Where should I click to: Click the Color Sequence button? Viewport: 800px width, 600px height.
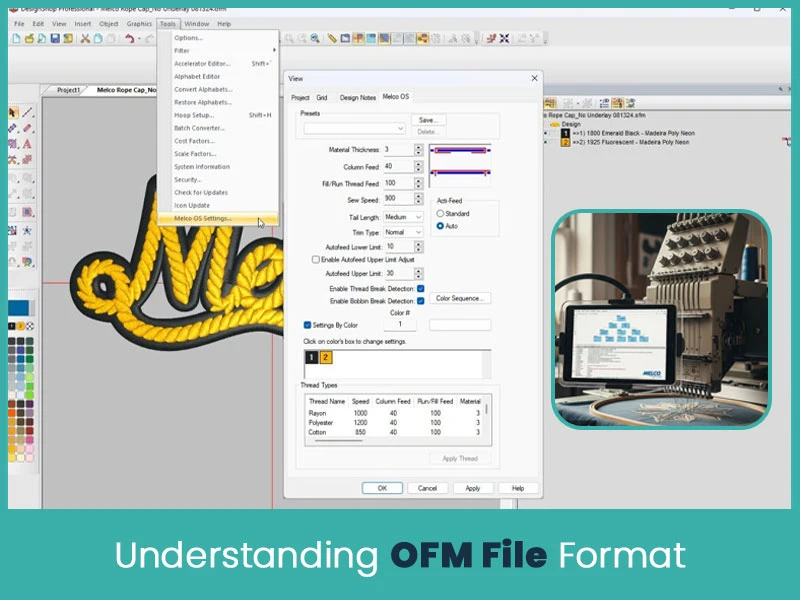point(460,297)
